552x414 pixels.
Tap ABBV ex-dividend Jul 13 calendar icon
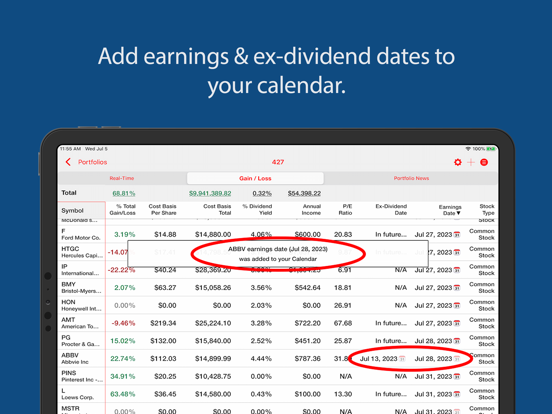tap(402, 359)
